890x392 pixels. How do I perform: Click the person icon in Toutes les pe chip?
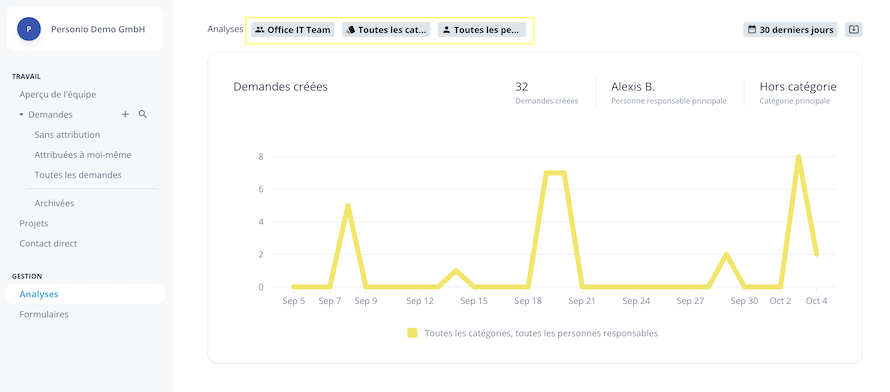tap(446, 29)
